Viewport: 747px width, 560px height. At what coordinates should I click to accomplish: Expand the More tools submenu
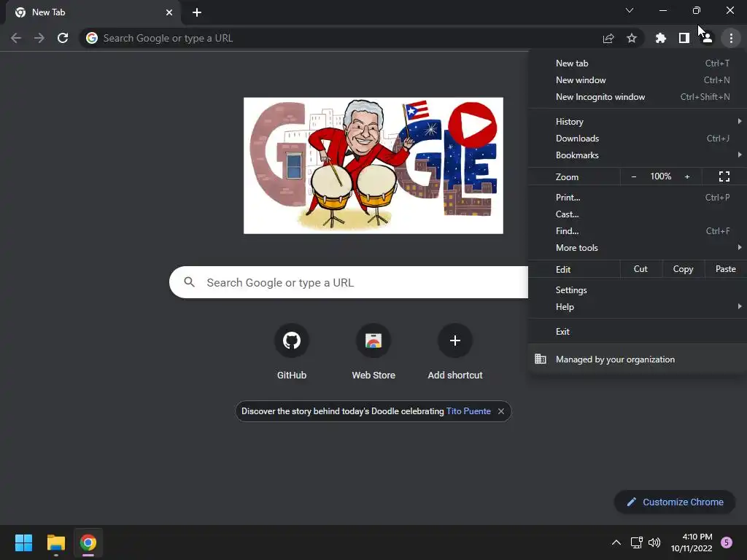tap(638, 248)
